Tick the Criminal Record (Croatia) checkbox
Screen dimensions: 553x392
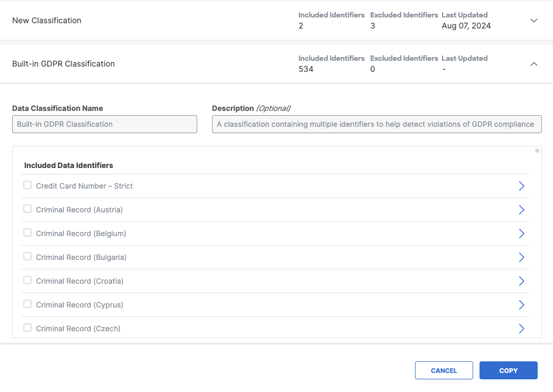click(x=27, y=281)
